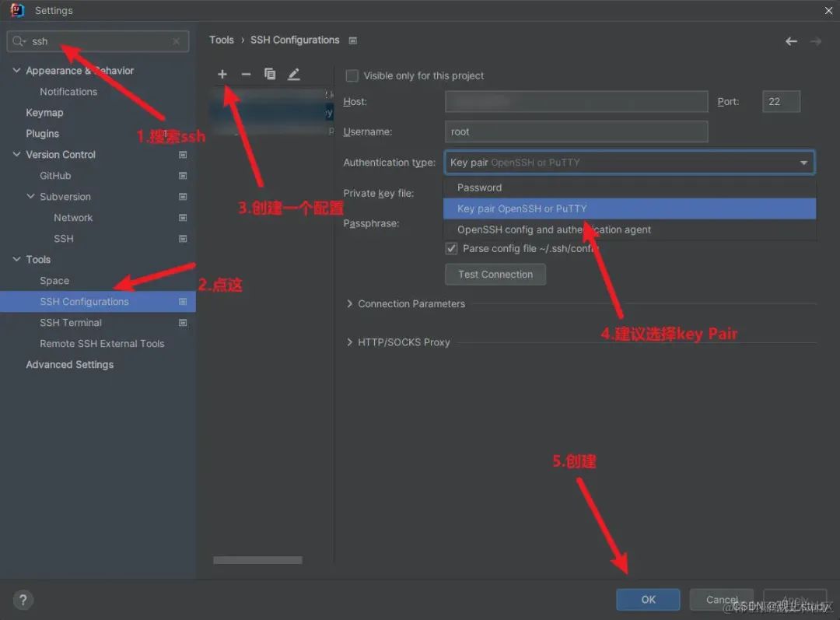Select SSH under Subversion
This screenshot has height=620, width=840.
(x=64, y=239)
